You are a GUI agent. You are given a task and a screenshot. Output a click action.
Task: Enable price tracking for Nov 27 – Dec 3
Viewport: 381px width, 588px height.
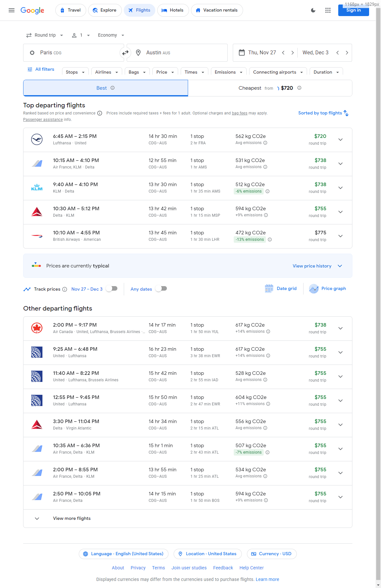pyautogui.click(x=112, y=289)
